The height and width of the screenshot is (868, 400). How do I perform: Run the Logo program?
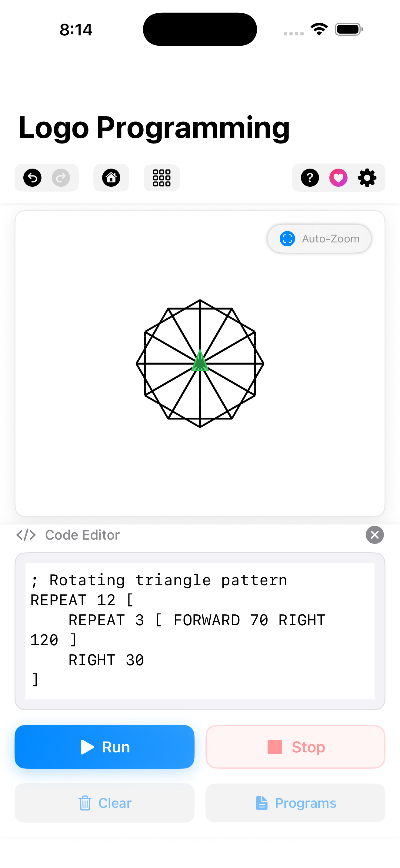pos(105,747)
